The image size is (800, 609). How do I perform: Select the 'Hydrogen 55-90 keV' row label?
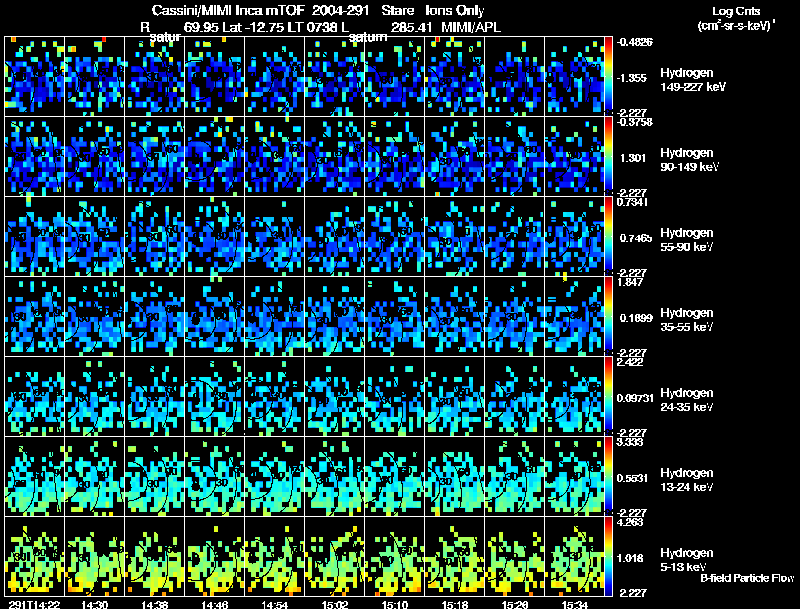[687, 240]
